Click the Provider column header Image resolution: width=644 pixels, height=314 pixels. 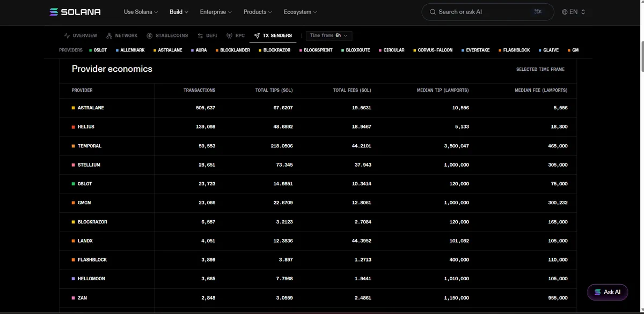pyautogui.click(x=82, y=90)
